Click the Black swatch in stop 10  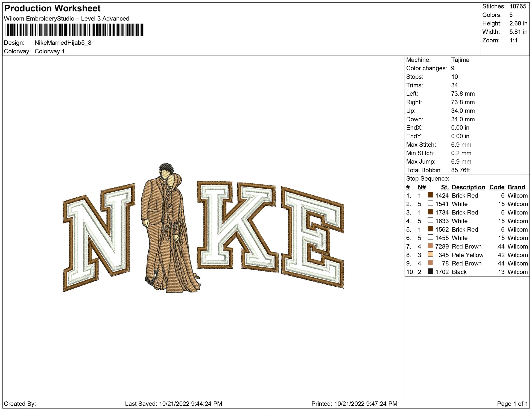click(x=430, y=271)
